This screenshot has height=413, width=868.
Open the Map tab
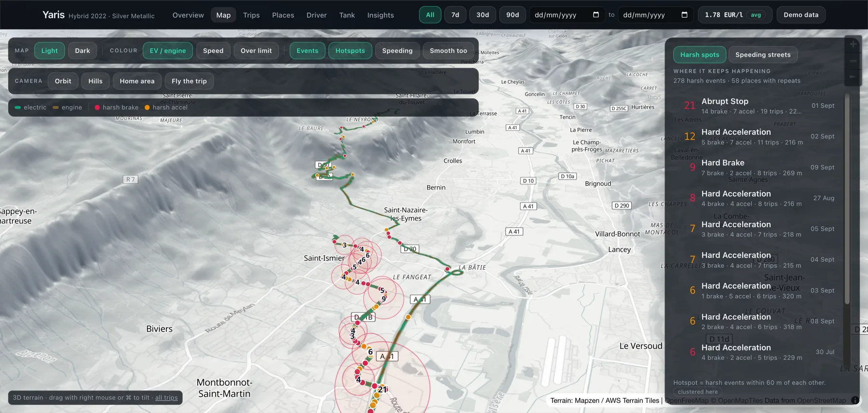point(223,15)
